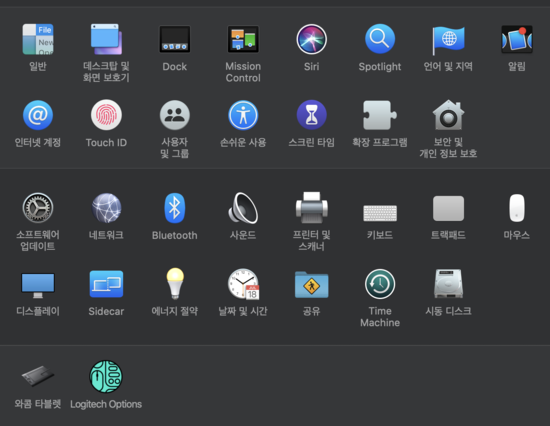Open 소프트웨어 업데이트 gear icon

point(38,208)
